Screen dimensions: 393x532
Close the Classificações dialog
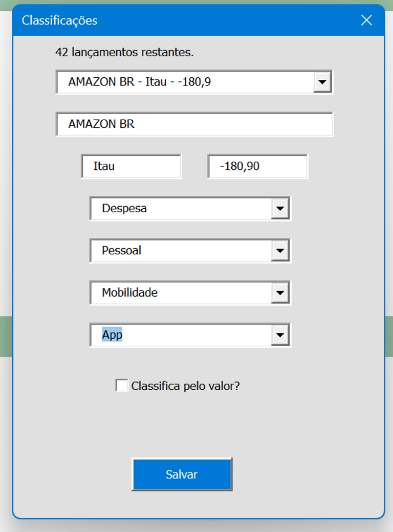point(366,20)
